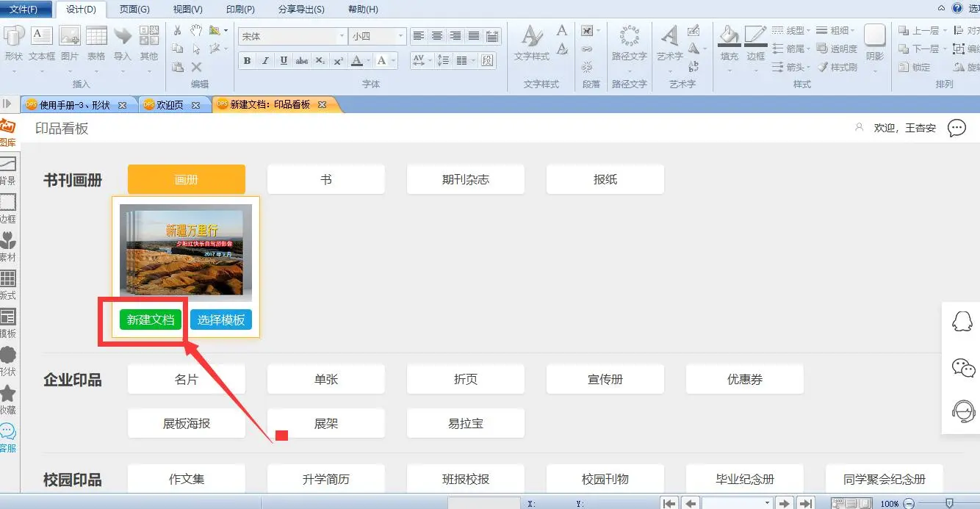The width and height of the screenshot is (980, 509).
Task: Toggle italic text formatting
Action: [265, 60]
